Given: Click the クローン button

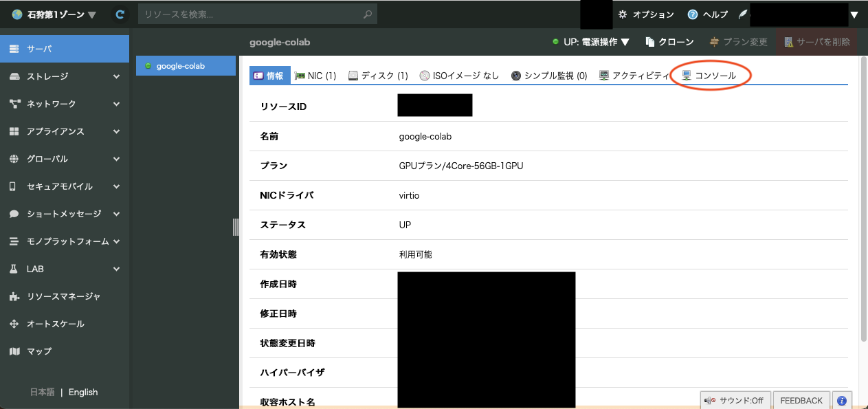Looking at the screenshot, I should click(x=669, y=42).
